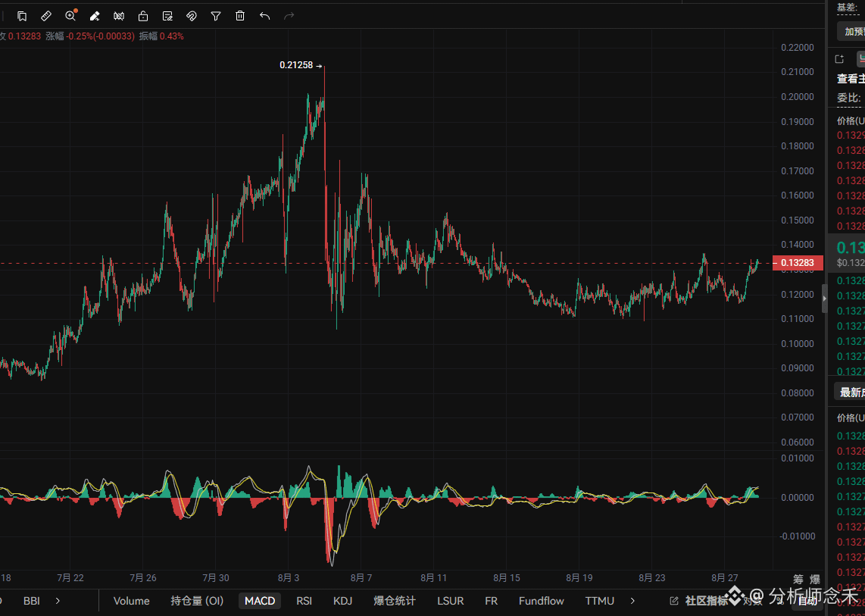Click the 7月 22 date label
Image resolution: width=865 pixels, height=616 pixels.
(x=70, y=578)
